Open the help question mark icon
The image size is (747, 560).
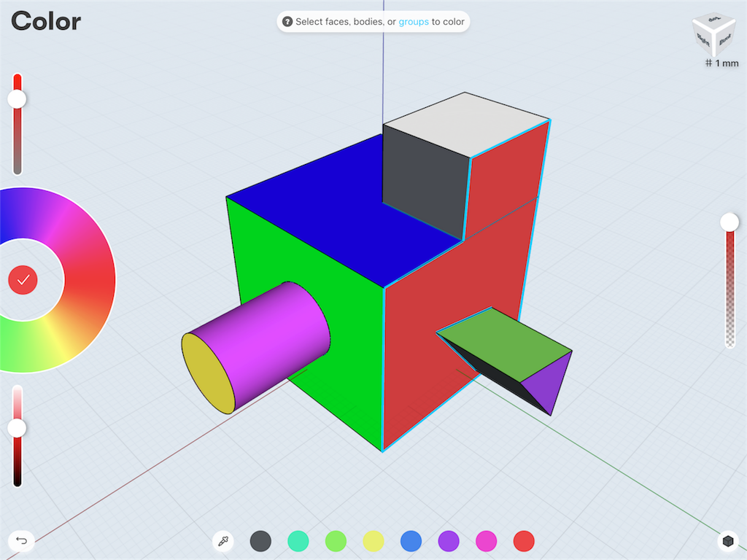287,21
